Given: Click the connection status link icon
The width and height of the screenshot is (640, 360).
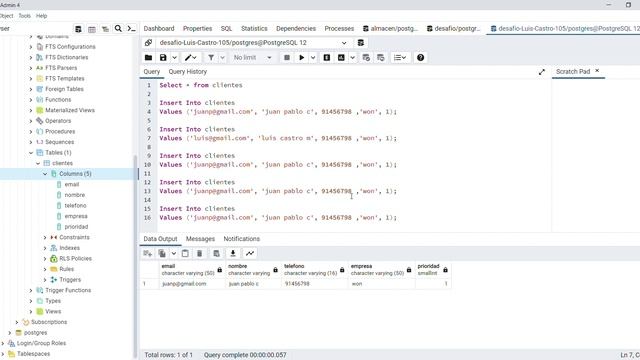Looking at the screenshot, I should click(x=149, y=42).
